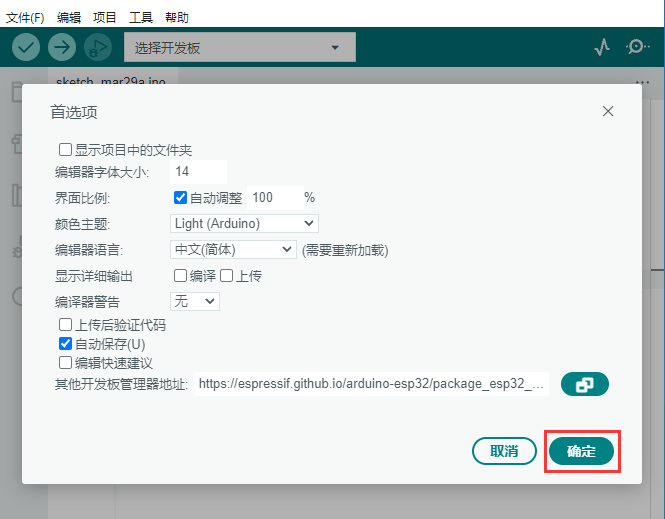Viewport: 665px width, 519px height.
Task: Click the Upload arrow toolbar icon
Action: pos(62,47)
